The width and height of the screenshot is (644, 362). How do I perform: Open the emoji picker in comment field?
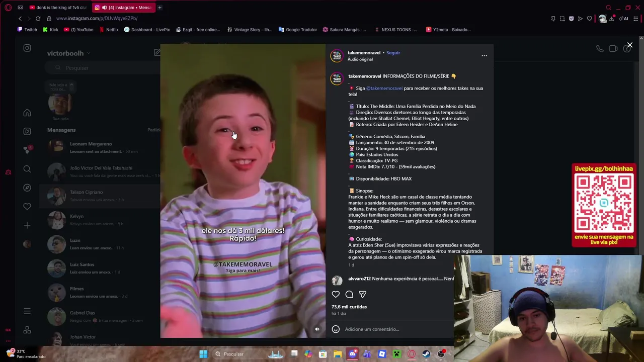point(336,329)
